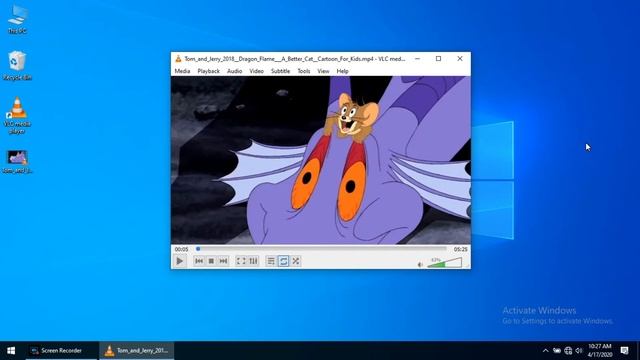Click total duration 05:25 label
Viewport: 640px width, 360px height.
click(460, 249)
